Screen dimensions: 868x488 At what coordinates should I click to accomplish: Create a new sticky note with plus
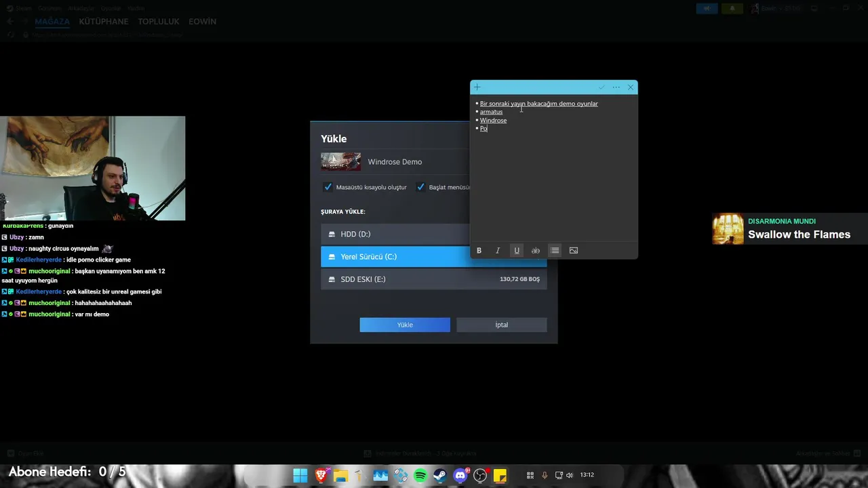[x=477, y=87]
